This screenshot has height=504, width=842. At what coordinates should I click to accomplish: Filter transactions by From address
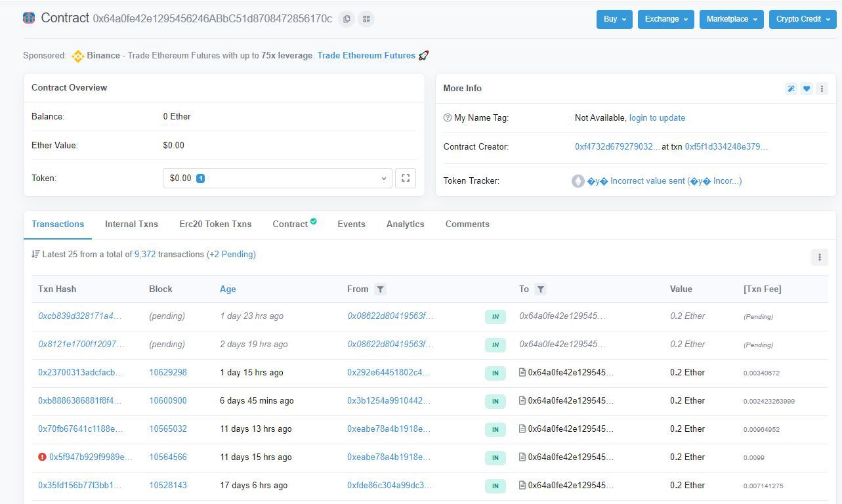click(380, 289)
